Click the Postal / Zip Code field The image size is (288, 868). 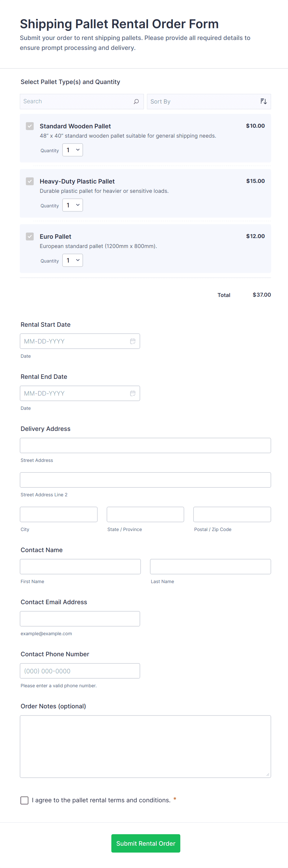[x=232, y=514]
